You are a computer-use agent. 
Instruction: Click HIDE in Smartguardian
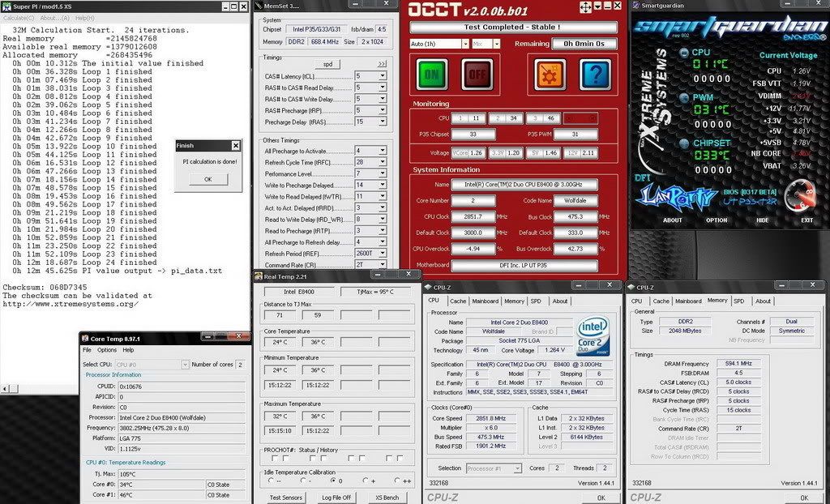(x=762, y=220)
